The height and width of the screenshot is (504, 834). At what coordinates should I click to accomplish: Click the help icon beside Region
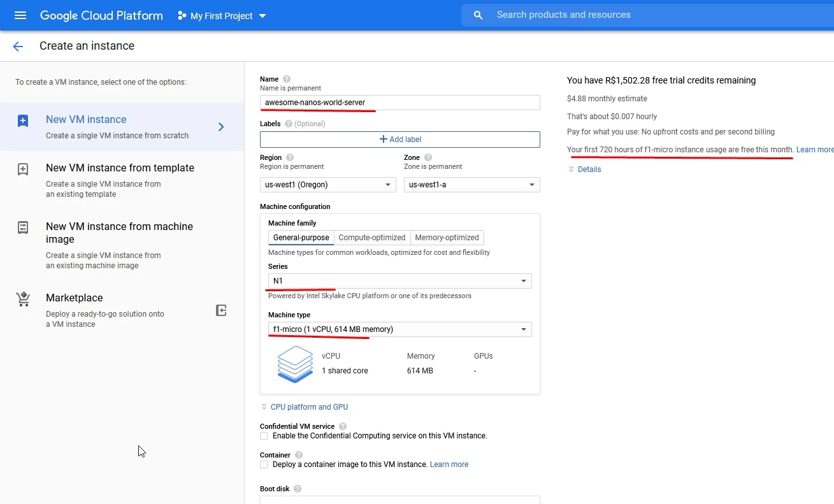tap(290, 157)
